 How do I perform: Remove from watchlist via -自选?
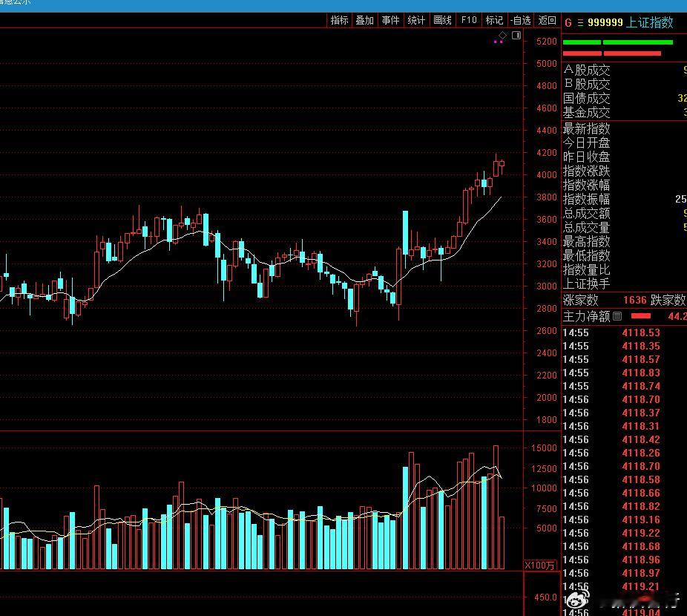point(521,20)
